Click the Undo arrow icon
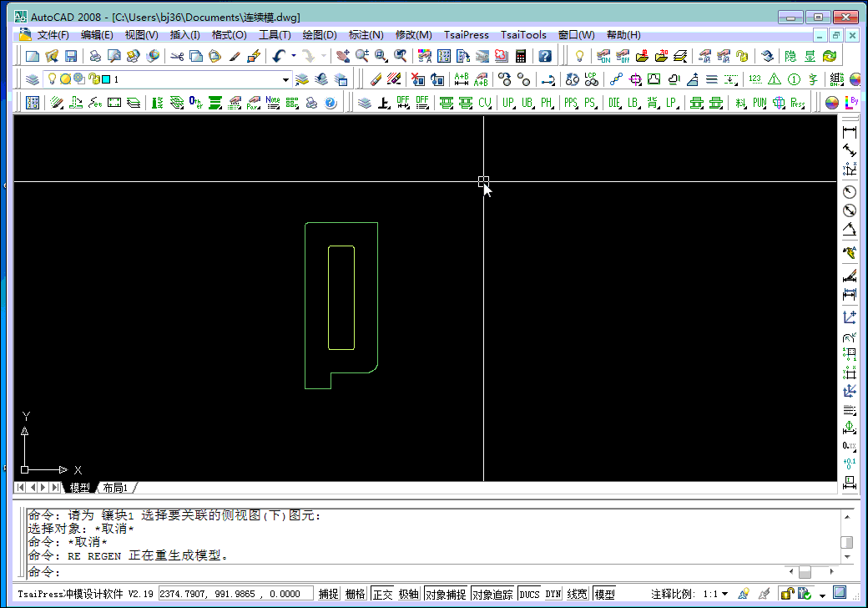 (x=278, y=56)
